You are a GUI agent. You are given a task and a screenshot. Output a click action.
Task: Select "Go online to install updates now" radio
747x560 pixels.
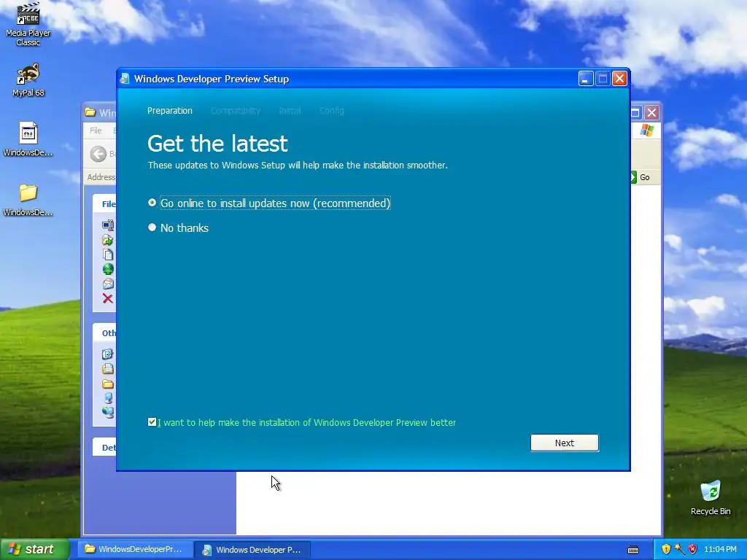pos(152,203)
